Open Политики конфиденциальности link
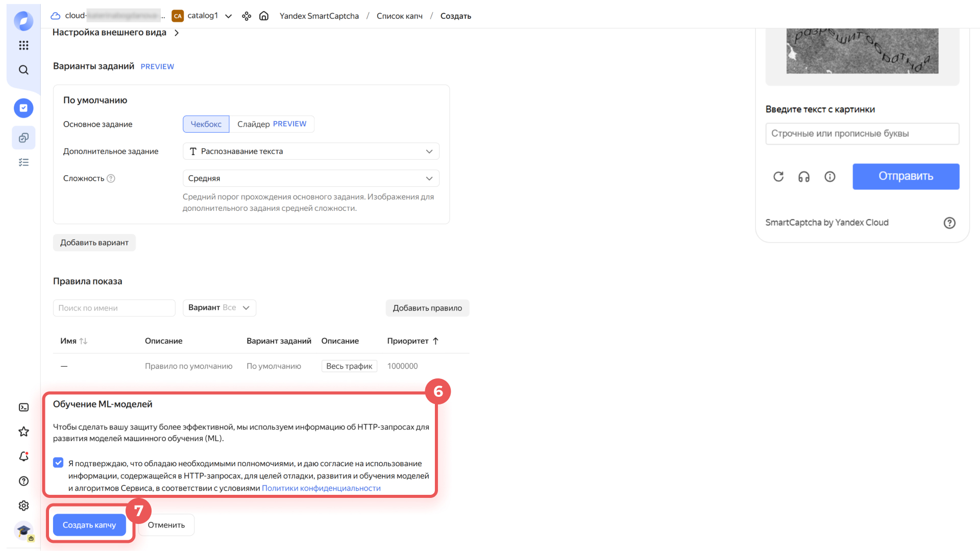 tap(321, 488)
